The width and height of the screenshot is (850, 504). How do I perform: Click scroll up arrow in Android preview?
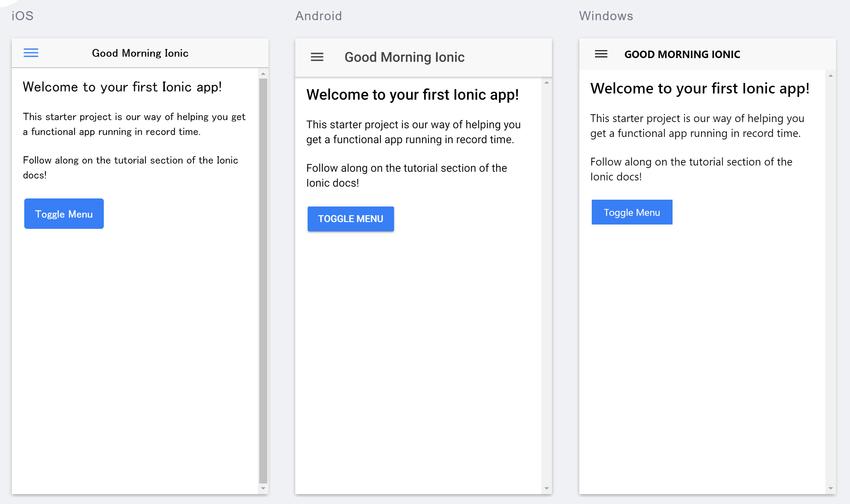click(x=546, y=83)
